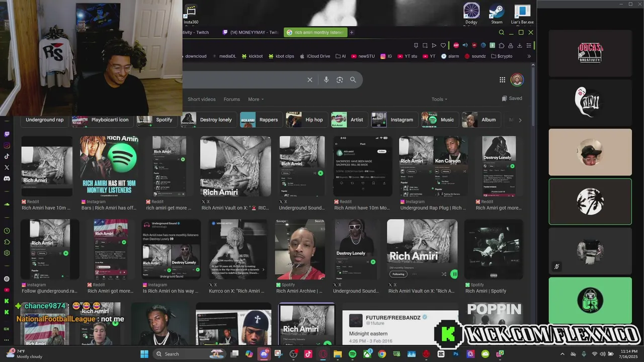The width and height of the screenshot is (644, 362).
Task: Open the Saved collections link
Action: point(512,99)
